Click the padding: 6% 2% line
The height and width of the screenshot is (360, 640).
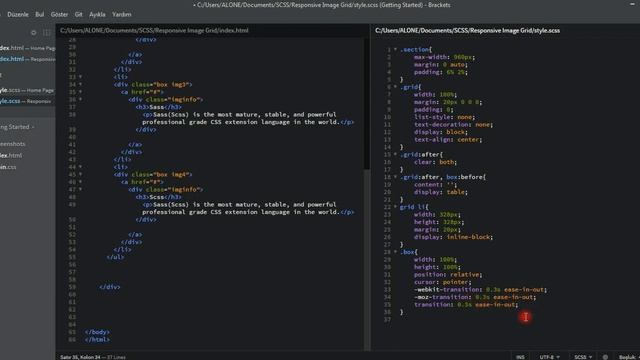click(x=440, y=72)
